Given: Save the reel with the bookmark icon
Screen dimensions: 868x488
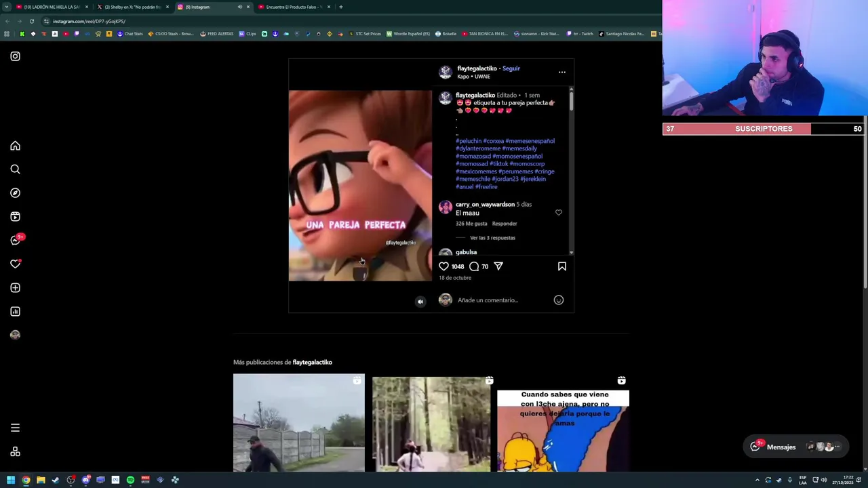Looking at the screenshot, I should [561, 266].
